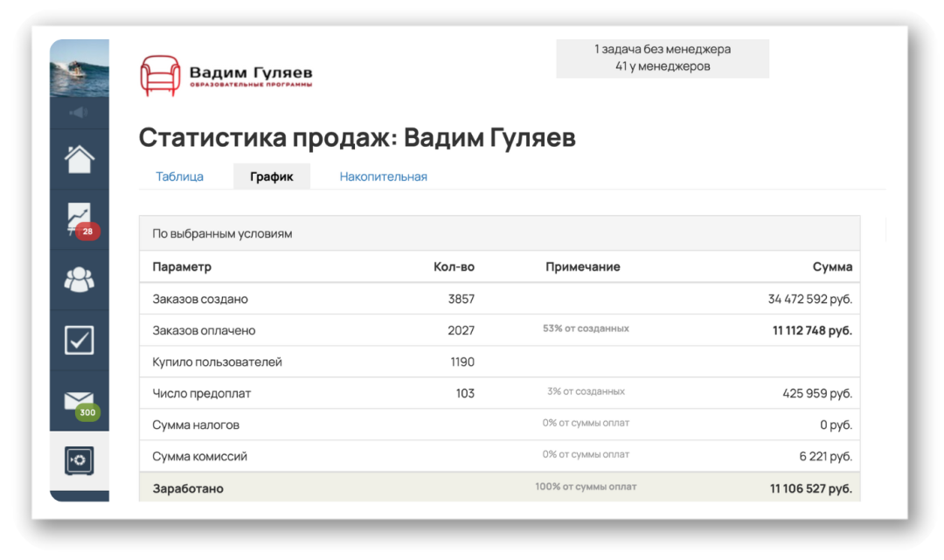Click the 'Заработано' total row label
The image size is (944, 560).
click(188, 488)
